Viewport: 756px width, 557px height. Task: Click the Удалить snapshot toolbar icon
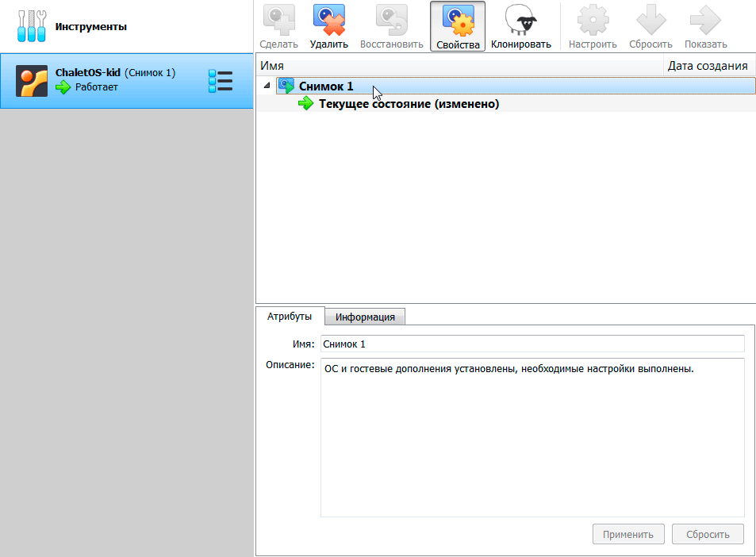[329, 21]
